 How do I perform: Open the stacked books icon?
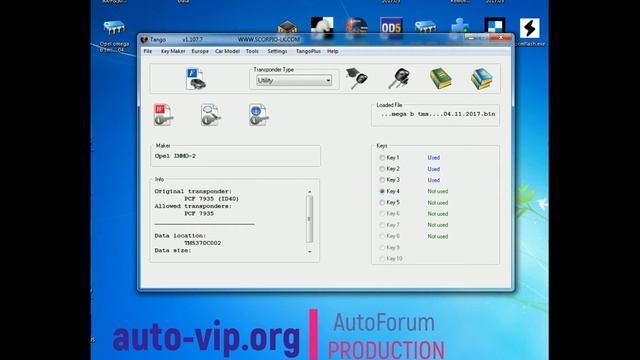coord(482,79)
